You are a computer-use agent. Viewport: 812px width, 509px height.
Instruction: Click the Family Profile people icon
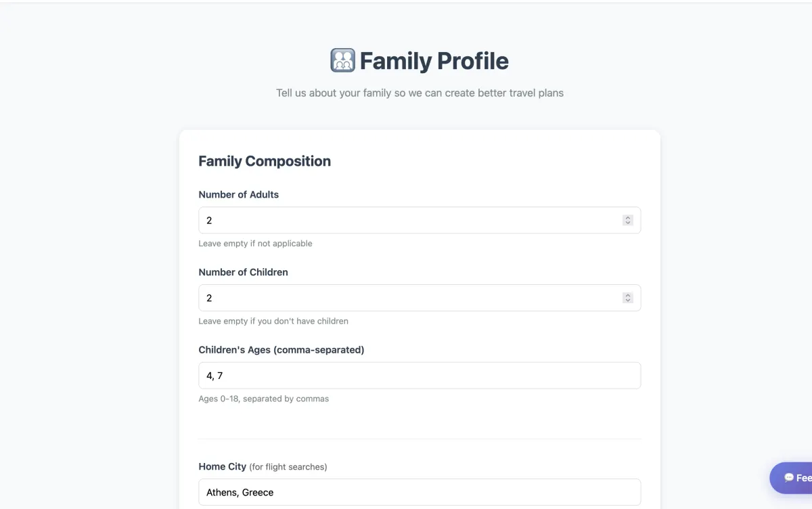(x=342, y=61)
